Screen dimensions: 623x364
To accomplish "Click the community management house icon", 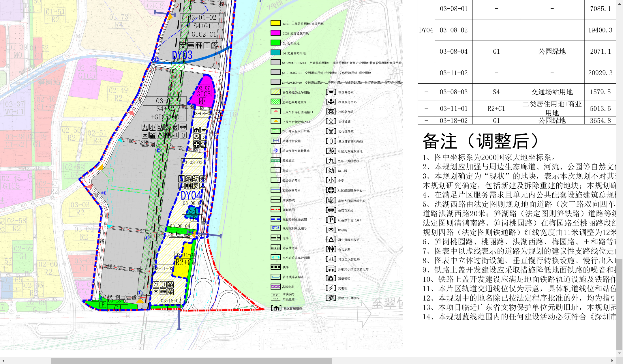I will point(276,308).
